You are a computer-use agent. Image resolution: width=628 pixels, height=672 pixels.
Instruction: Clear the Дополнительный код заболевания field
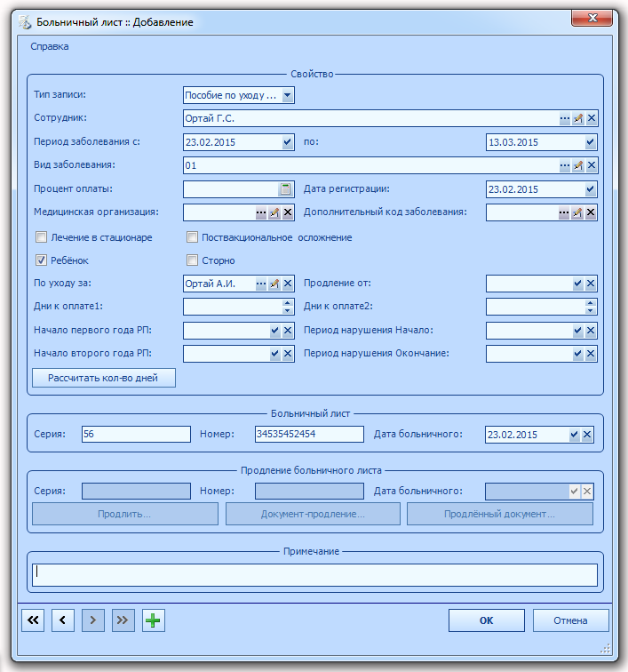pyautogui.click(x=591, y=212)
